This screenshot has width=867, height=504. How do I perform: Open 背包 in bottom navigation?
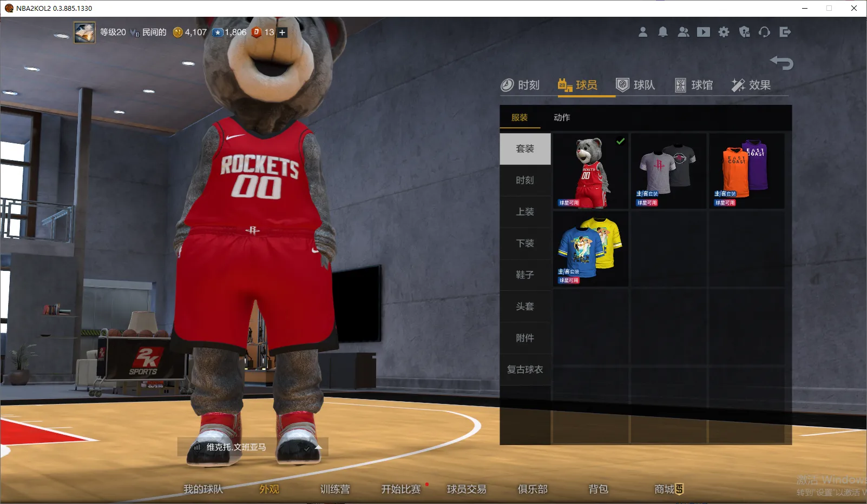(598, 489)
